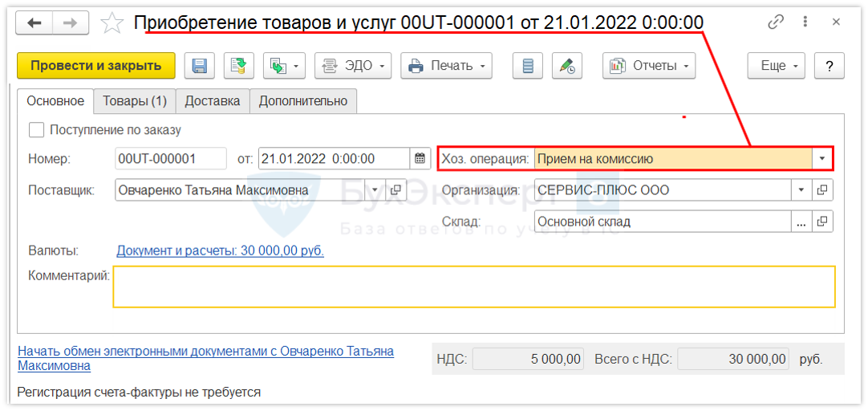Expand the Поставщик dropdown arrow
The image size is (868, 411).
[375, 190]
